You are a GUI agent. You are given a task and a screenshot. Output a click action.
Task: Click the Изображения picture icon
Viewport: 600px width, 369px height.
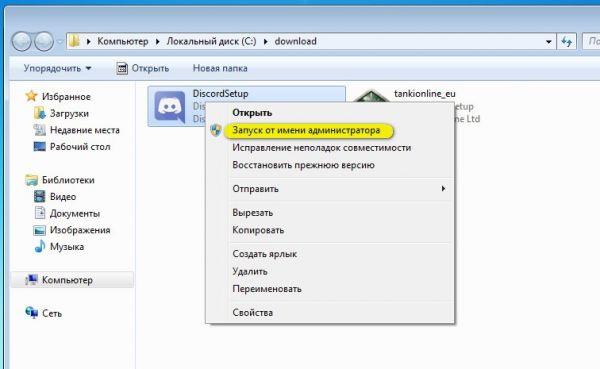pyautogui.click(x=39, y=230)
